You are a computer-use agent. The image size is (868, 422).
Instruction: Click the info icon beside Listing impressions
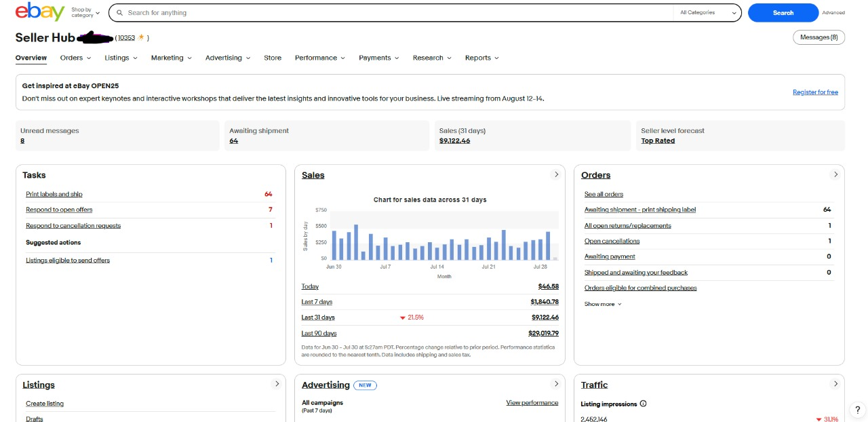pos(643,404)
